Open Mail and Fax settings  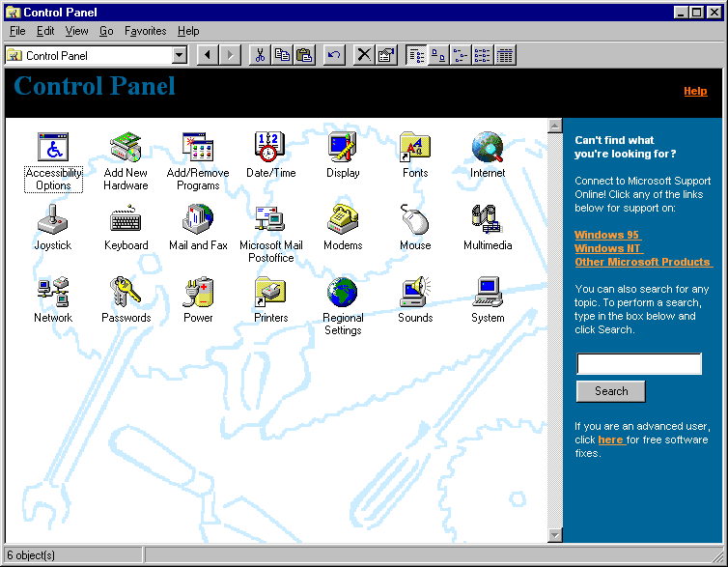(x=198, y=219)
